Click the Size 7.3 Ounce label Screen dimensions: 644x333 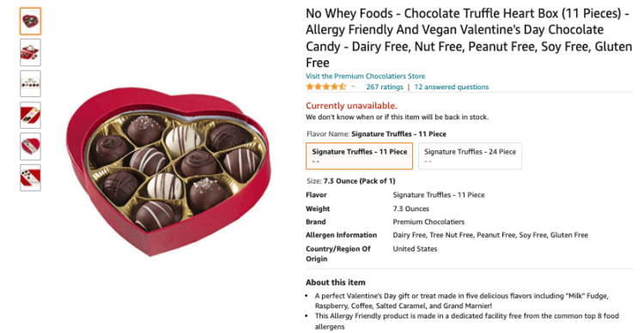(x=350, y=181)
